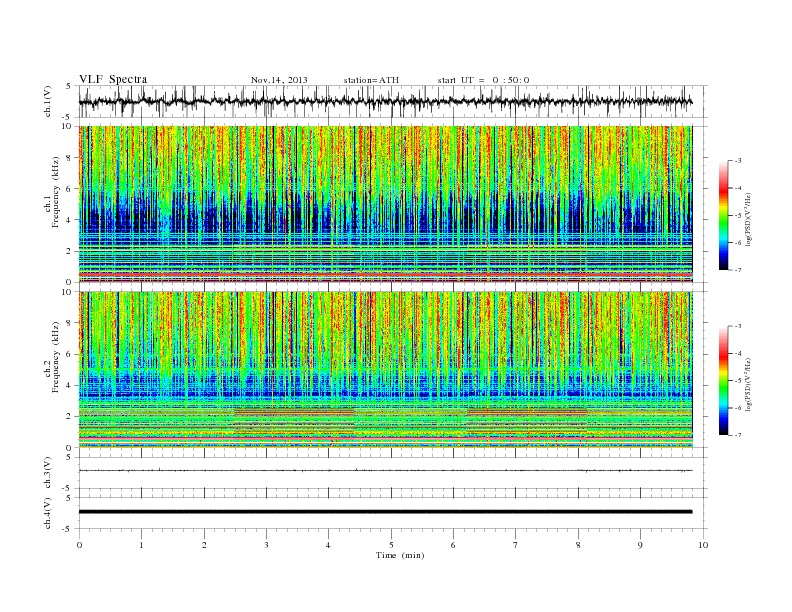Click inside the ch.1 spectrogram panel
This screenshot has height=612, width=792.
pyautogui.click(x=385, y=204)
